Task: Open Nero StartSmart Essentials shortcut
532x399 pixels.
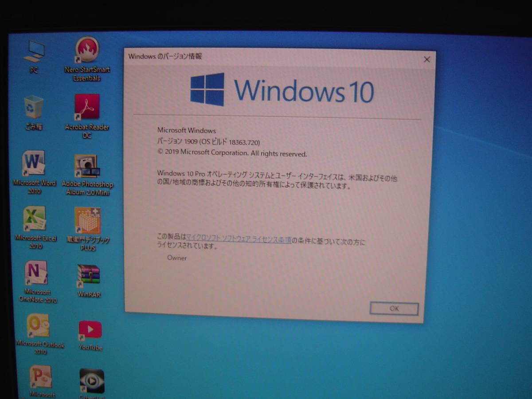Action: point(87,59)
